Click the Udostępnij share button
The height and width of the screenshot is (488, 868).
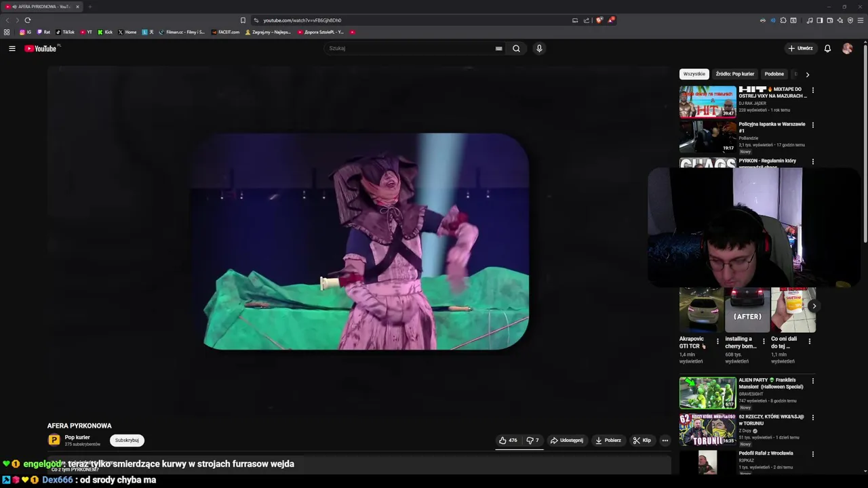click(567, 440)
